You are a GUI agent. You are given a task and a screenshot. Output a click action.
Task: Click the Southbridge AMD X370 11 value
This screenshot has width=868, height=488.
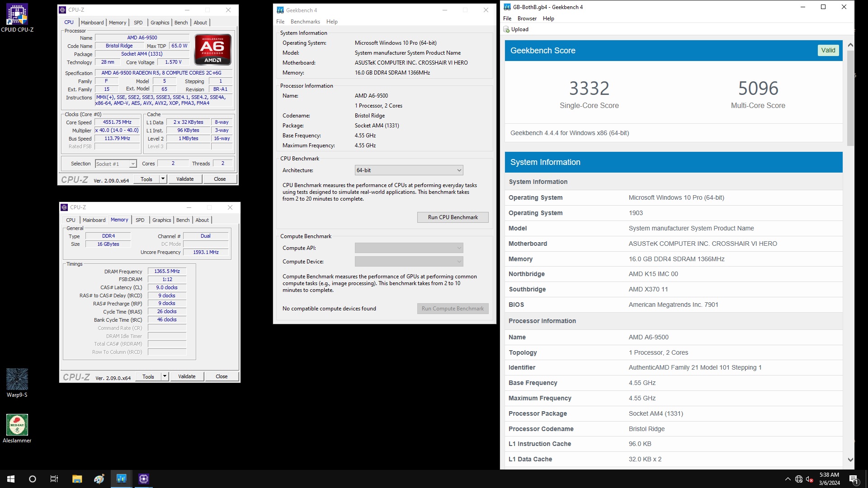coord(648,289)
